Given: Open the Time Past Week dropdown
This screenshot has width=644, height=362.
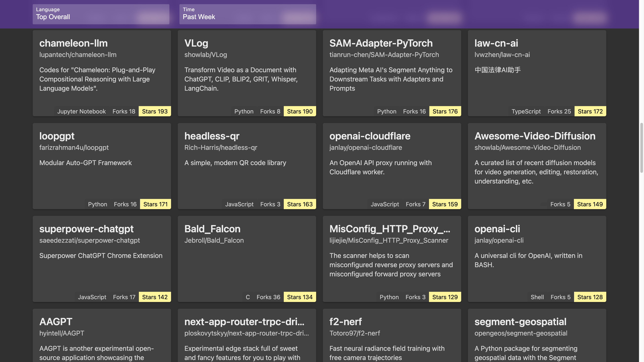Looking at the screenshot, I should coord(248,14).
